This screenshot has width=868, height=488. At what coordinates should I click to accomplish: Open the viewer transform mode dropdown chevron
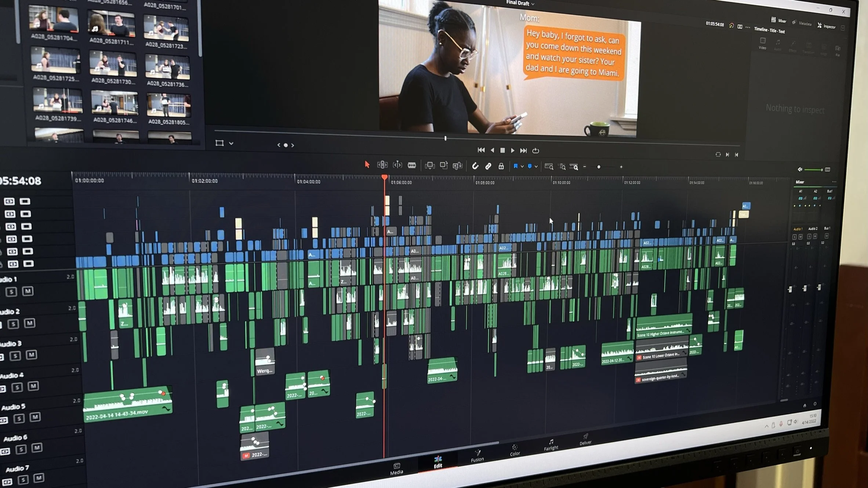point(231,143)
